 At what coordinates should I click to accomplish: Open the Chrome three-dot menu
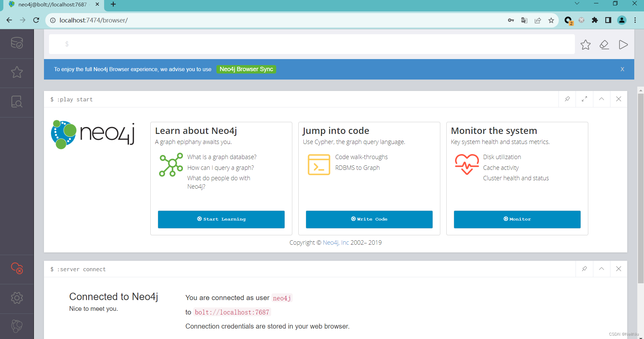point(635,20)
